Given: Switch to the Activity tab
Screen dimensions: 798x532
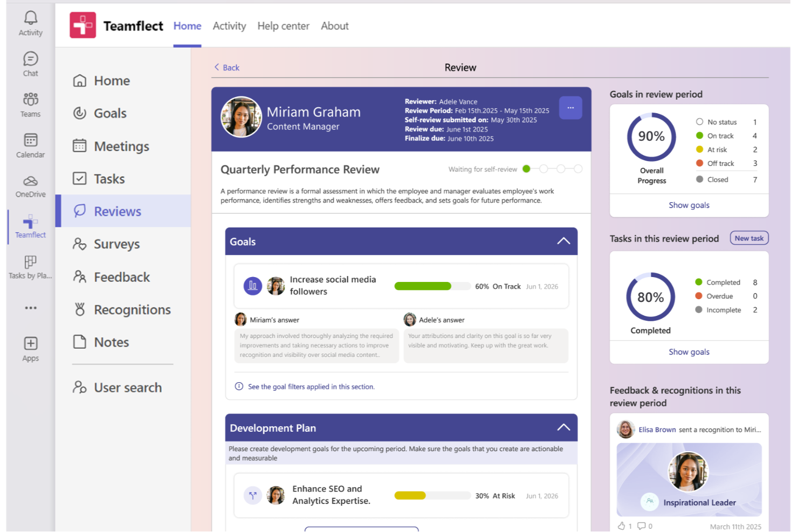Looking at the screenshot, I should 229,25.
